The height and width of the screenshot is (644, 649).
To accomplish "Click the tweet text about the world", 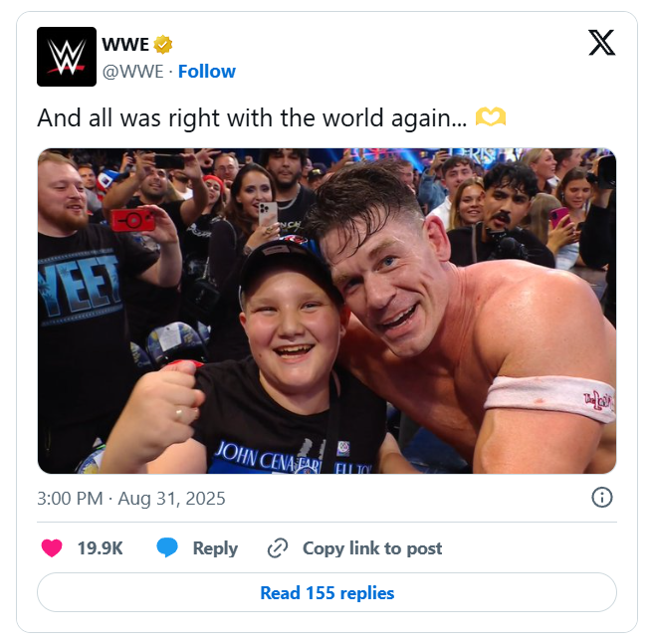I will click(251, 117).
